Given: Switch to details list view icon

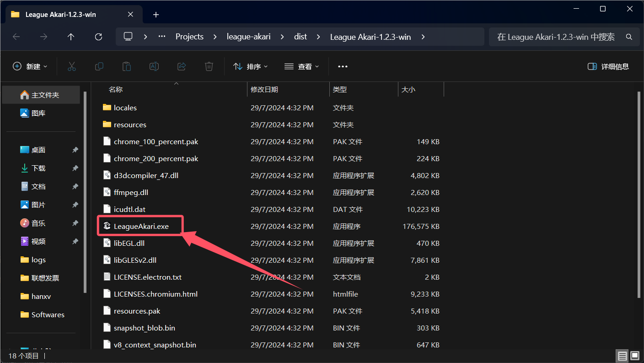Looking at the screenshot, I should (622, 356).
